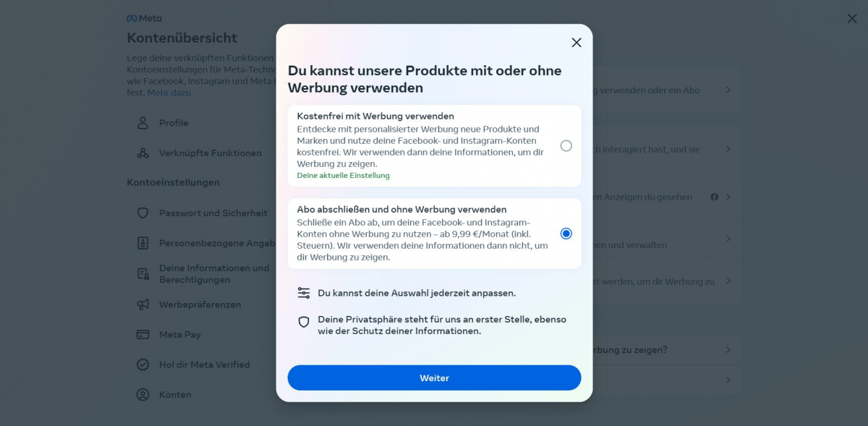This screenshot has width=868, height=426.
Task: Expand the Anzeigen du gesehen chevron
Action: pos(728,197)
